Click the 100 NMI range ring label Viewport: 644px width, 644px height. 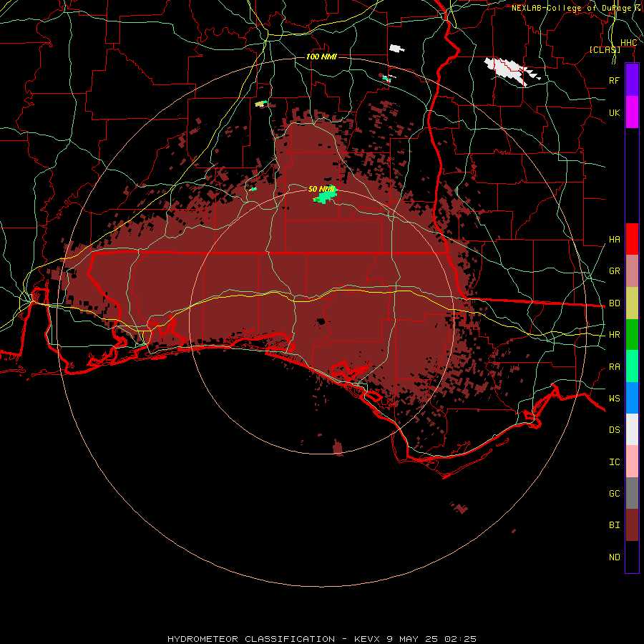[321, 57]
